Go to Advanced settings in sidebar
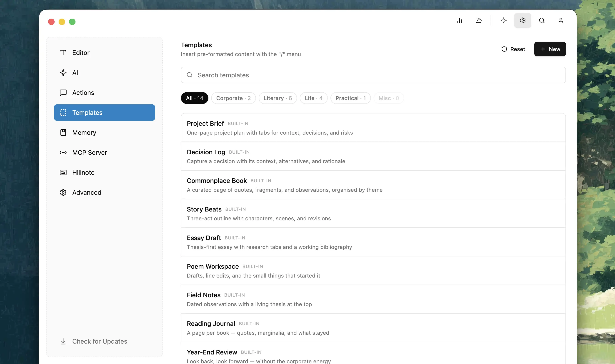Screen dimensions: 615x364 [x=104, y=192]
